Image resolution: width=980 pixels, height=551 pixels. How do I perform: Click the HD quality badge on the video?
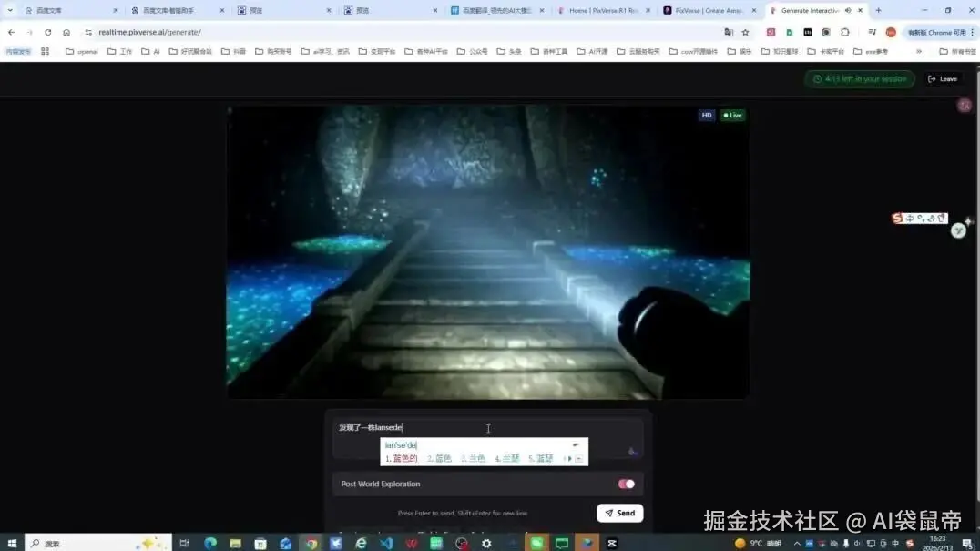[x=706, y=115]
